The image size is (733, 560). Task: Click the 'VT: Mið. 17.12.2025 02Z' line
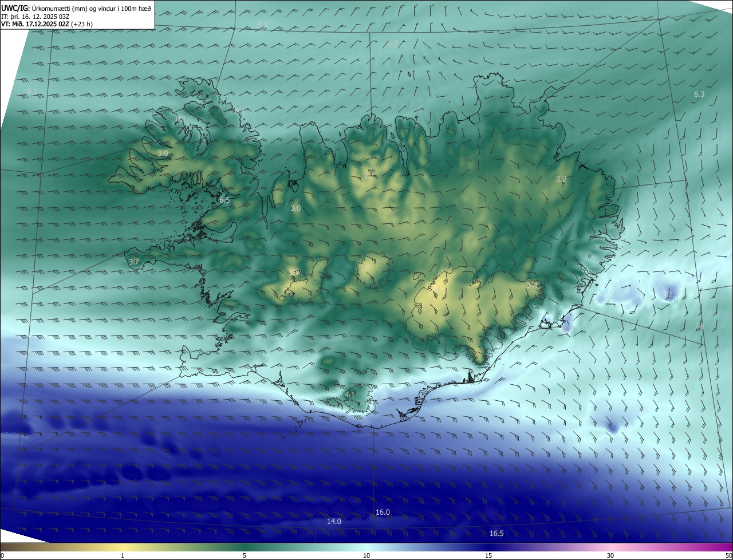(x=36, y=24)
